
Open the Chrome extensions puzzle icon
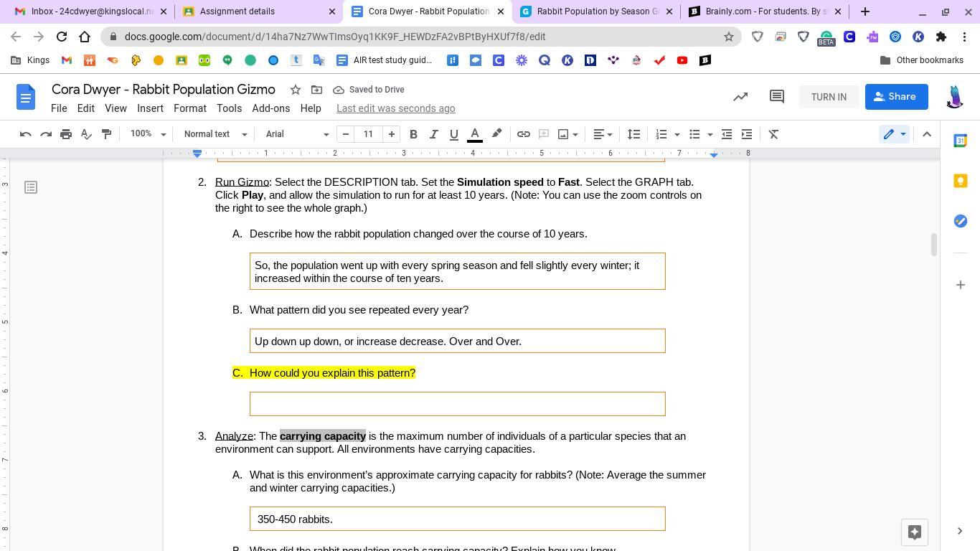(x=941, y=37)
